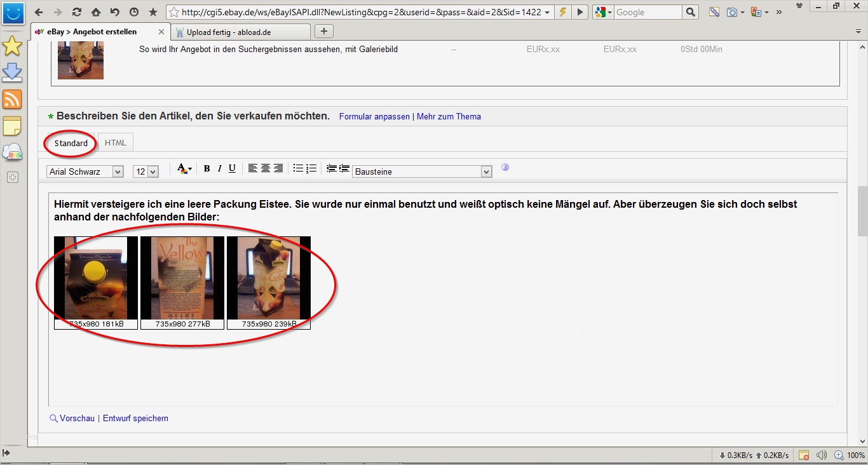Select the 735x980 277kB image thumbnail

182,283
